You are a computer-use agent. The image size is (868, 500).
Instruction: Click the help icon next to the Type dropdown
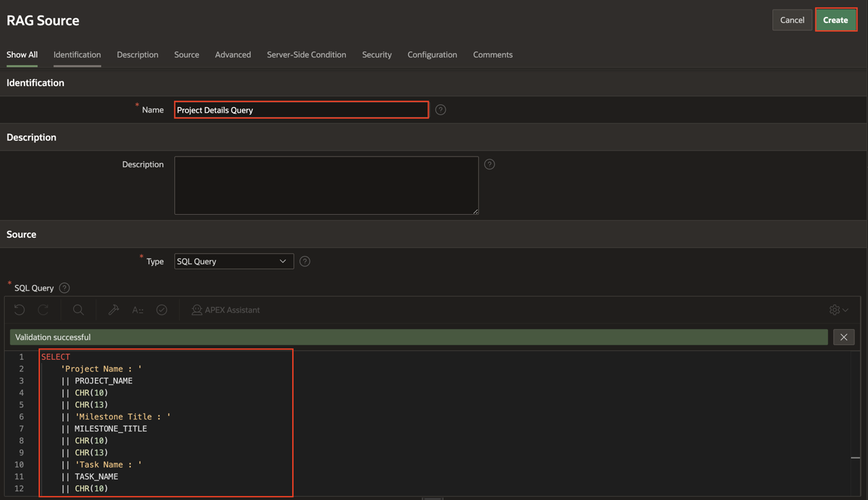click(x=305, y=262)
